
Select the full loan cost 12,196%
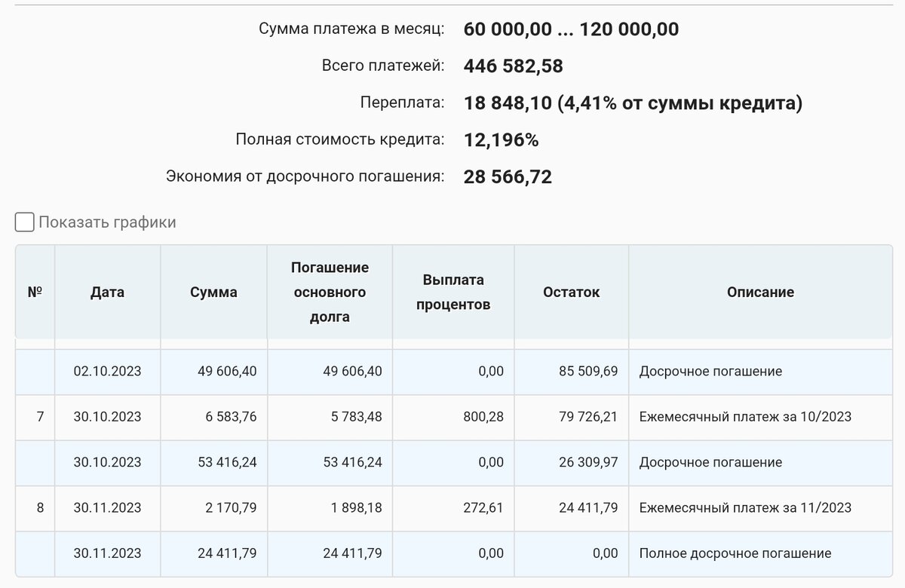(x=502, y=140)
